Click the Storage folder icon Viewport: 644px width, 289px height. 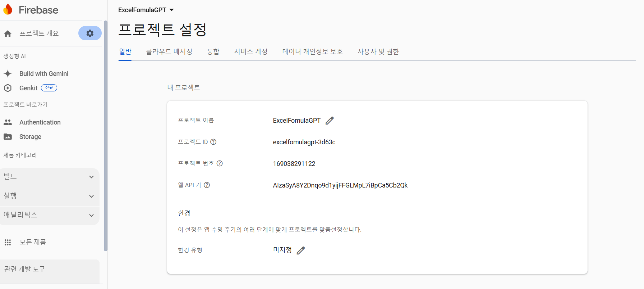[8, 136]
